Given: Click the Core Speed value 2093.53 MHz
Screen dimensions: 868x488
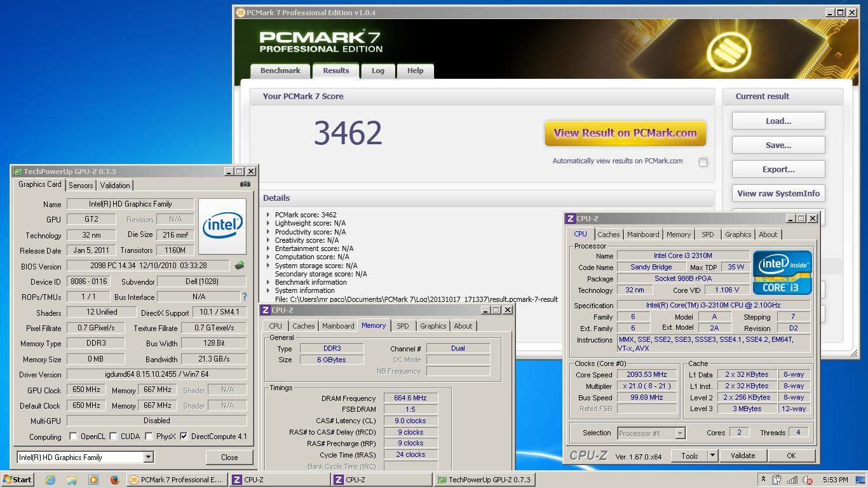Looking at the screenshot, I should tap(648, 375).
